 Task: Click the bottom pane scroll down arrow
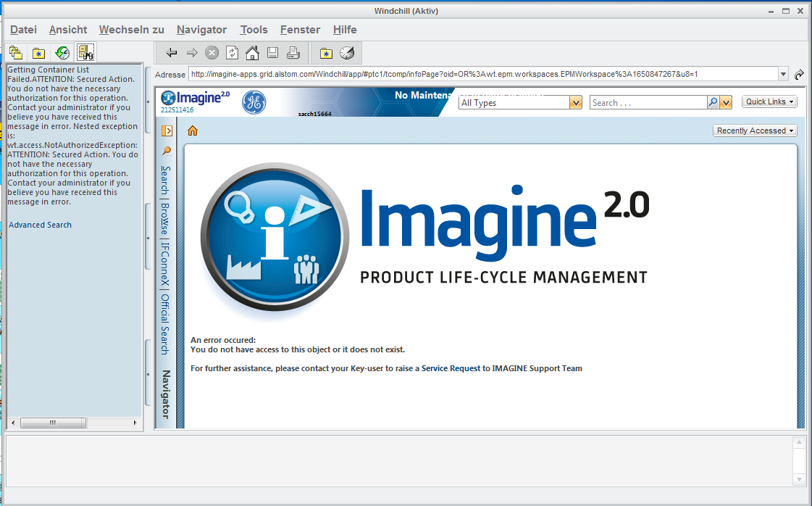[799, 480]
